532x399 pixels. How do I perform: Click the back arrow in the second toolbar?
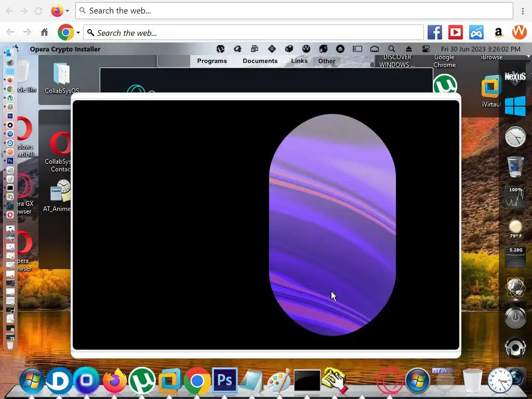(x=10, y=33)
